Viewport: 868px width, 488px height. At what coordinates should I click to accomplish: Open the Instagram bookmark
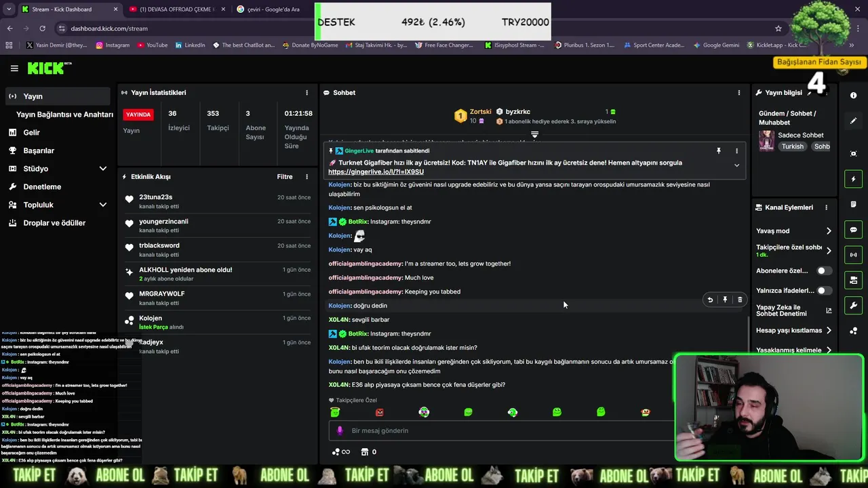tap(113, 45)
